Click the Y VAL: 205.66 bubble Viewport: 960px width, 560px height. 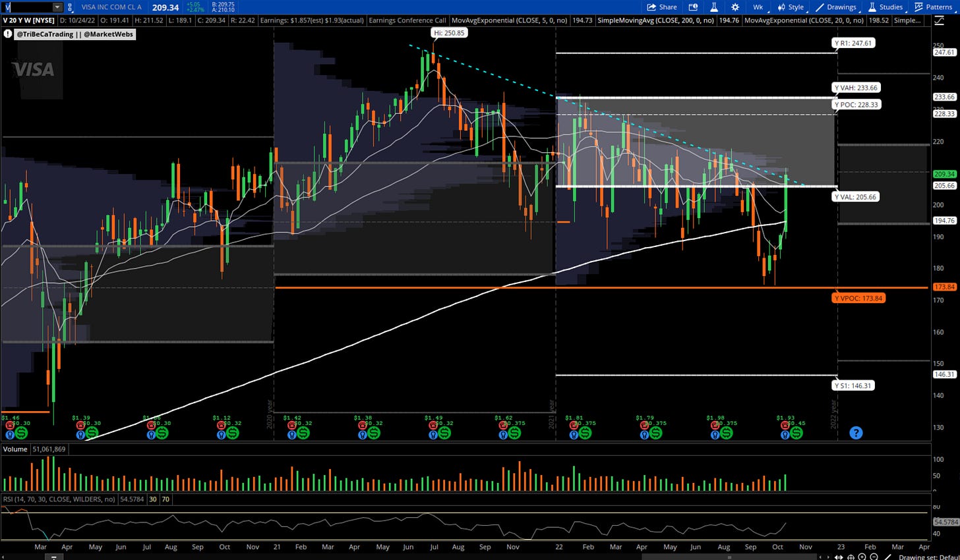coord(855,197)
